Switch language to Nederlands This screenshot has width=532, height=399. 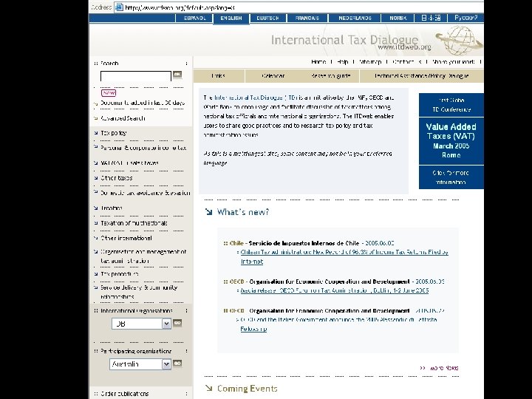click(355, 18)
